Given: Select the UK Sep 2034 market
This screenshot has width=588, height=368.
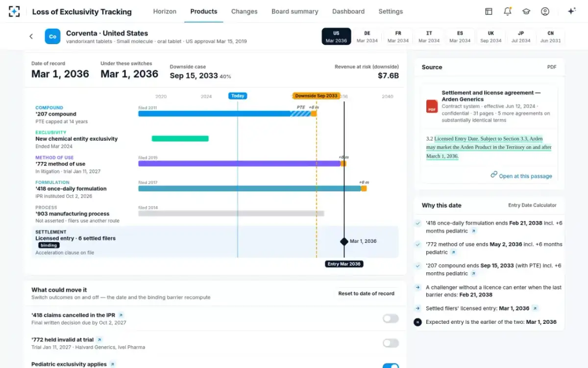Looking at the screenshot, I should coord(490,37).
